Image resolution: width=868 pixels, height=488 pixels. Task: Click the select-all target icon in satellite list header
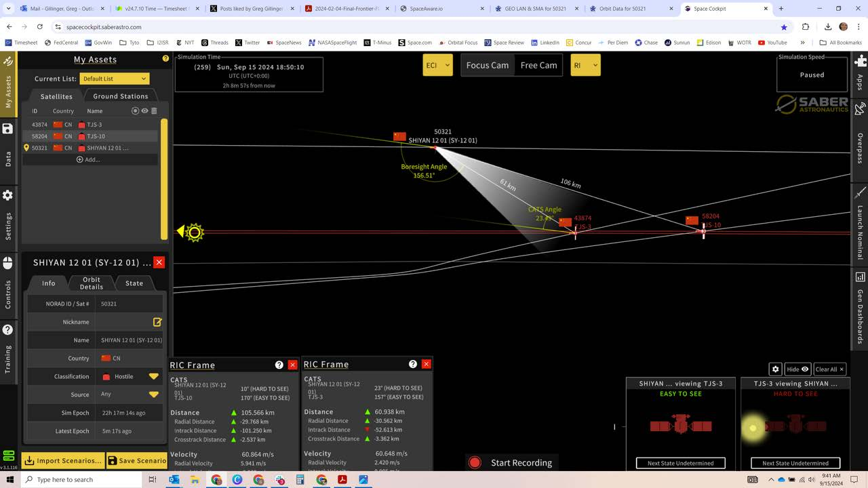(x=135, y=111)
